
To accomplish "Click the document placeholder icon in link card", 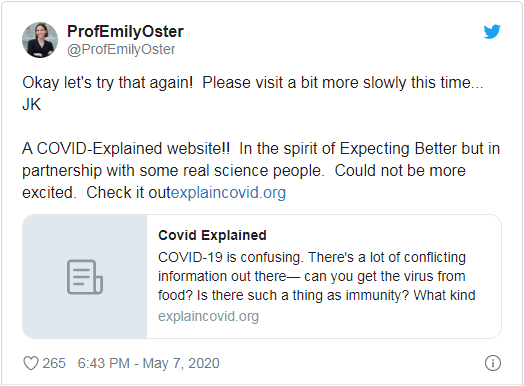I will (85, 277).
